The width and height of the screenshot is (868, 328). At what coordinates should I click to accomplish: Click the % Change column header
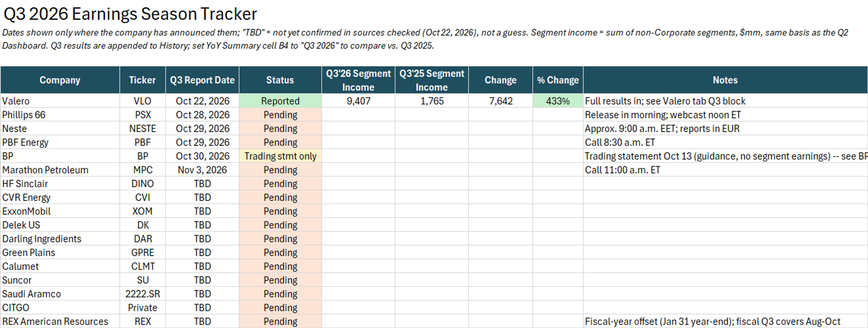(558, 80)
